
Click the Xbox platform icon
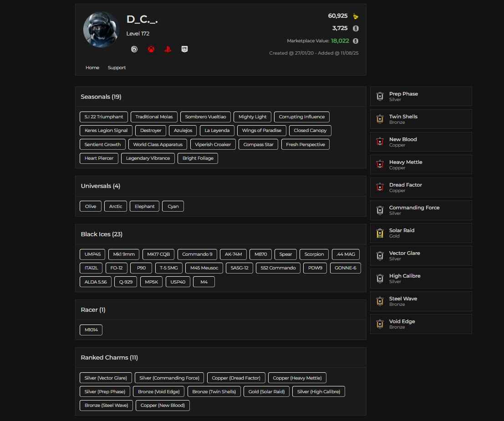pyautogui.click(x=151, y=49)
